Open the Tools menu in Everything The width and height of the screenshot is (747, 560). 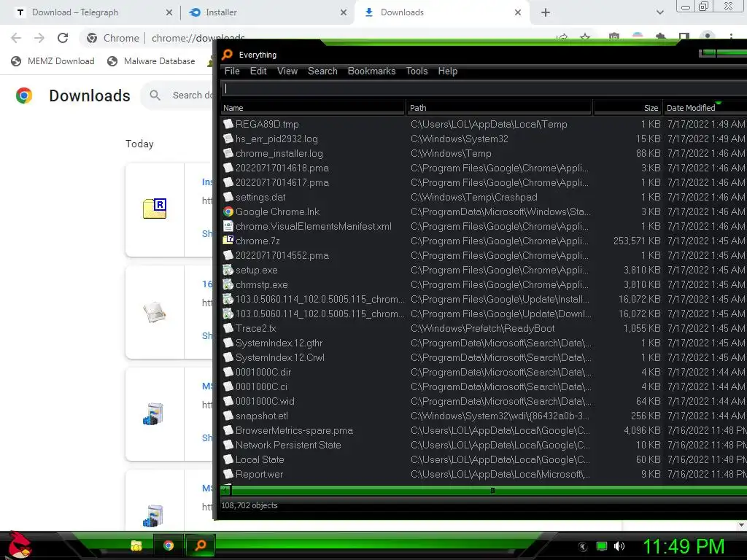pyautogui.click(x=417, y=71)
